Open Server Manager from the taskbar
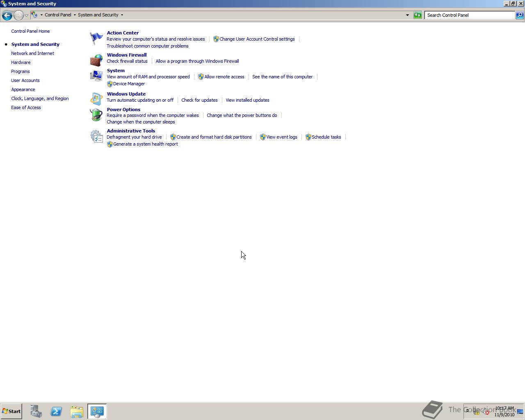This screenshot has height=420, width=525. tap(36, 411)
